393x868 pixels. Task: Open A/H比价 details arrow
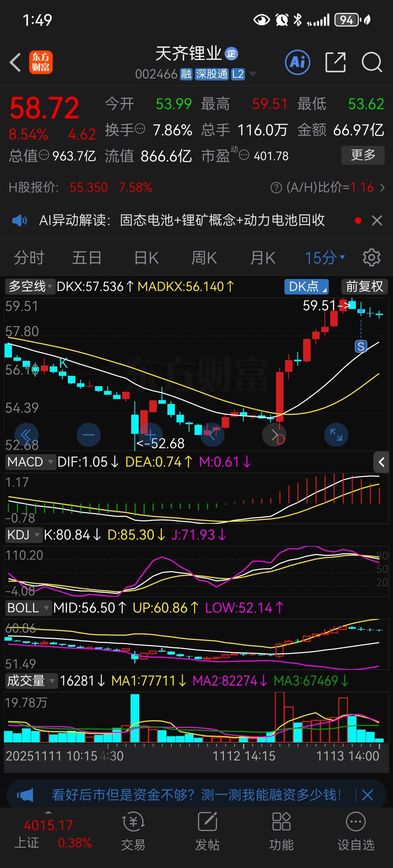click(x=382, y=188)
